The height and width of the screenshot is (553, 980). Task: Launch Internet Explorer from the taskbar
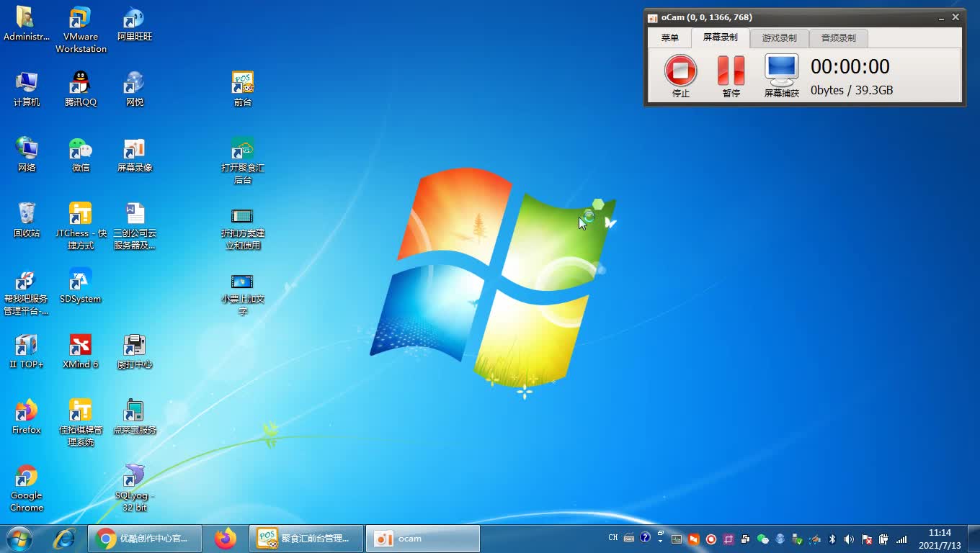pyautogui.click(x=64, y=539)
